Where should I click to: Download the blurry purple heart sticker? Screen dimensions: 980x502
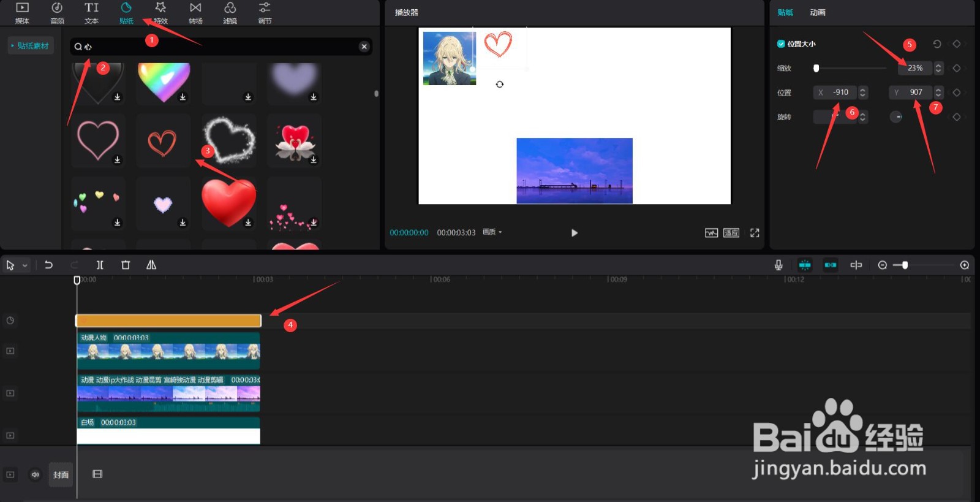tap(314, 97)
